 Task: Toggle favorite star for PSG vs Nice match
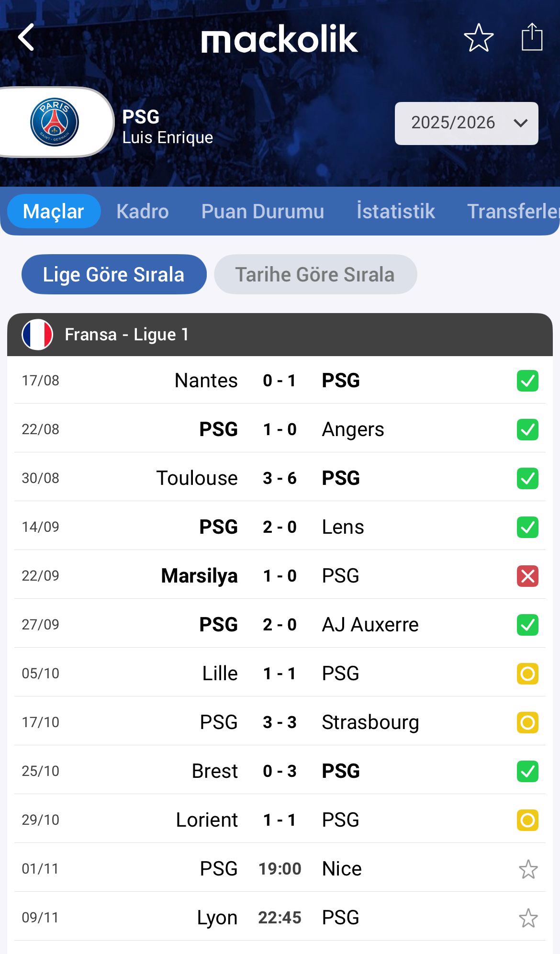[528, 869]
